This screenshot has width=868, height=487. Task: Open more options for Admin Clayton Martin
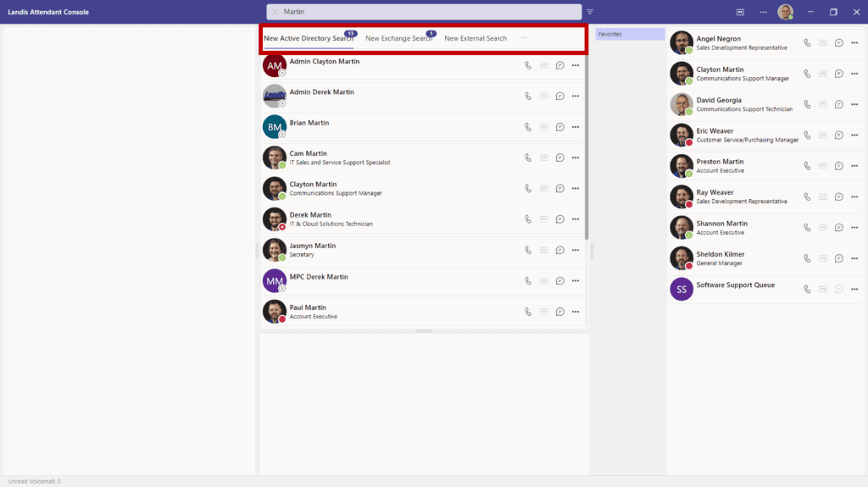click(x=576, y=65)
